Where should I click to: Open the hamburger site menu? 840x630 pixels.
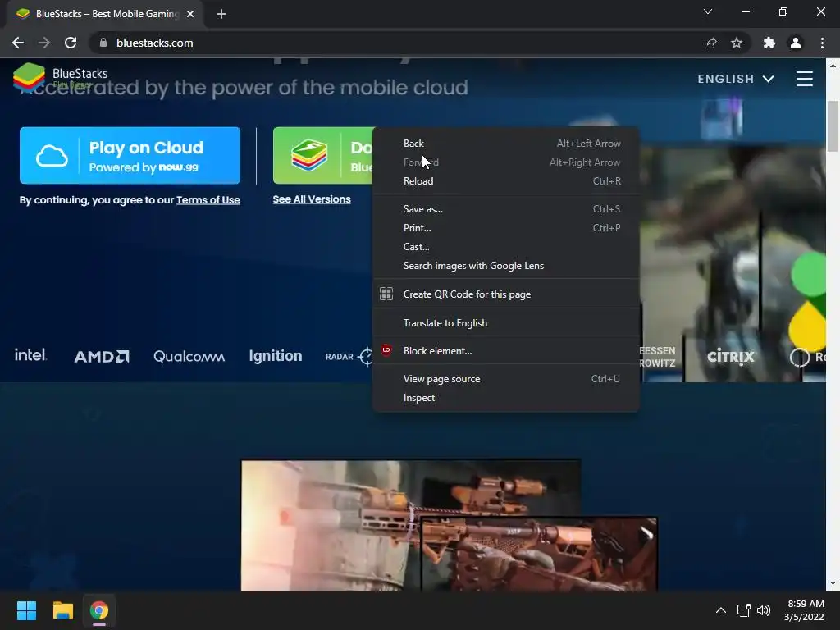tap(804, 79)
